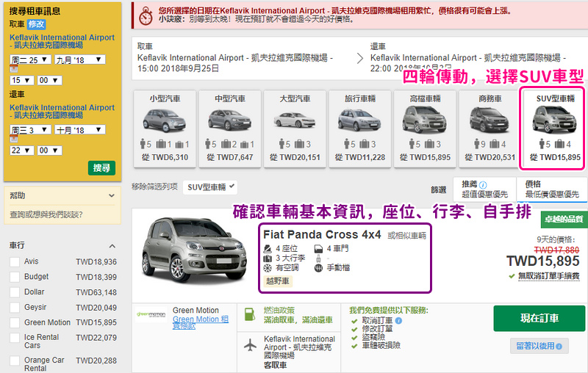Screen dimensions: 588x373
Task: Select the 旅行車輛 car category
Action: 360,128
